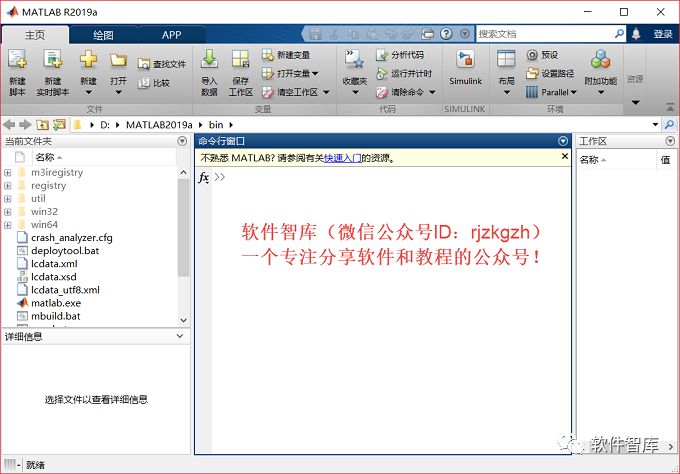Screen dimensions: 680x474
Task: Click the New Script (新建脚本) icon
Action: [17, 59]
